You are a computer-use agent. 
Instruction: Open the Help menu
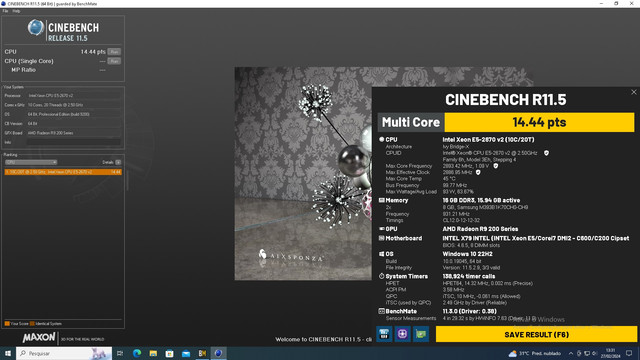(16, 11)
